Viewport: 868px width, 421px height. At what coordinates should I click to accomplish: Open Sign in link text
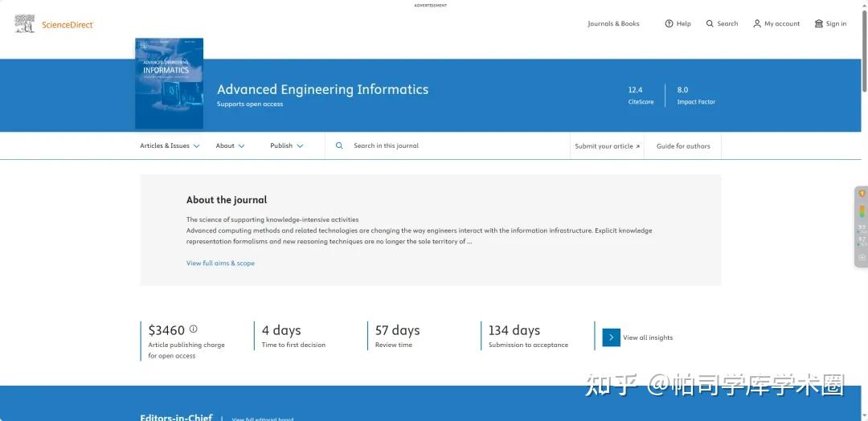(x=836, y=24)
